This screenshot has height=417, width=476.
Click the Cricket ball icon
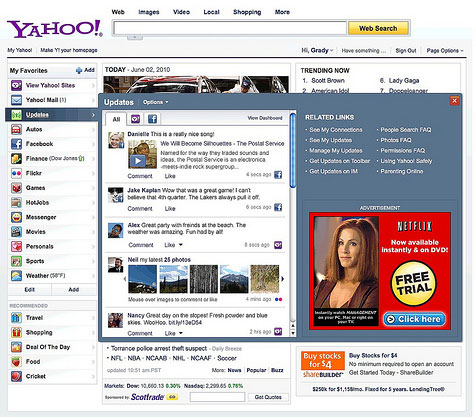[x=16, y=377]
